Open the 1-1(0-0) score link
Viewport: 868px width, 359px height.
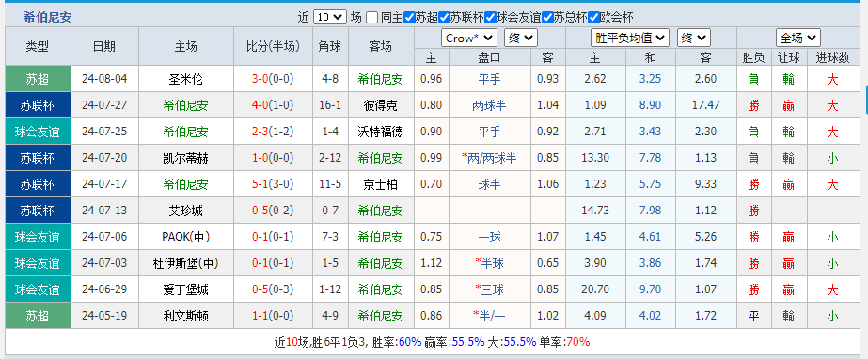[x=273, y=316]
